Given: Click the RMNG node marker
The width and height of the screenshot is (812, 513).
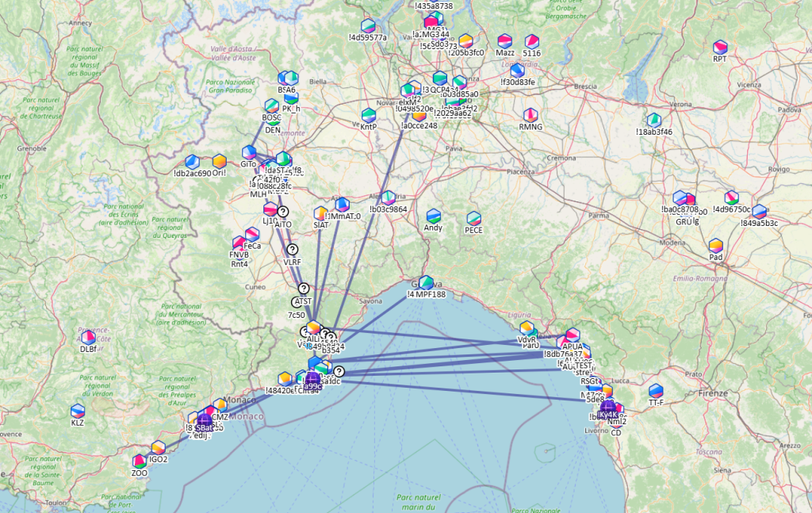Looking at the screenshot, I should click(x=531, y=115).
